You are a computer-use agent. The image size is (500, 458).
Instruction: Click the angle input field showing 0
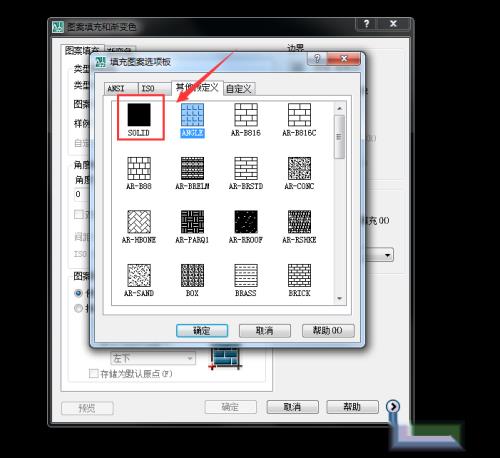[x=82, y=194]
